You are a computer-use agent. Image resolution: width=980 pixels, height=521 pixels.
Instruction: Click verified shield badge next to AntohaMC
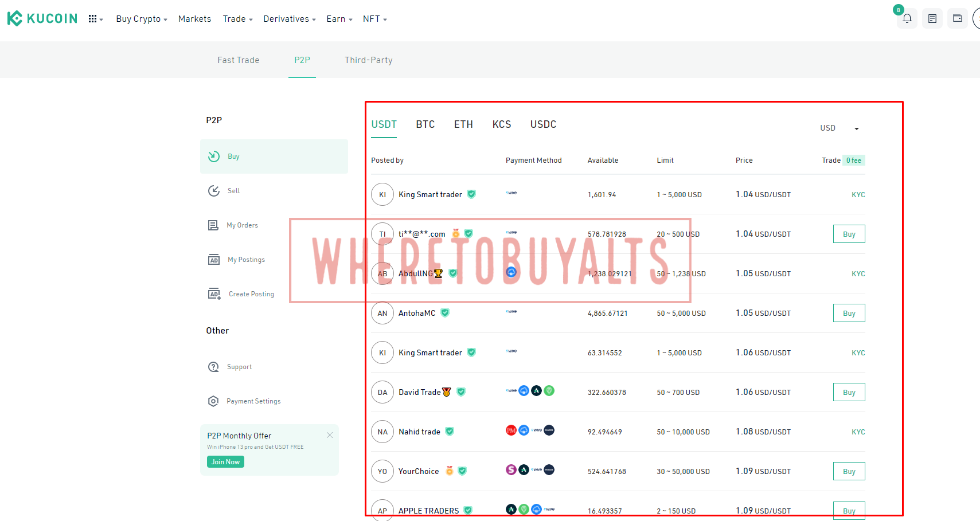(445, 312)
